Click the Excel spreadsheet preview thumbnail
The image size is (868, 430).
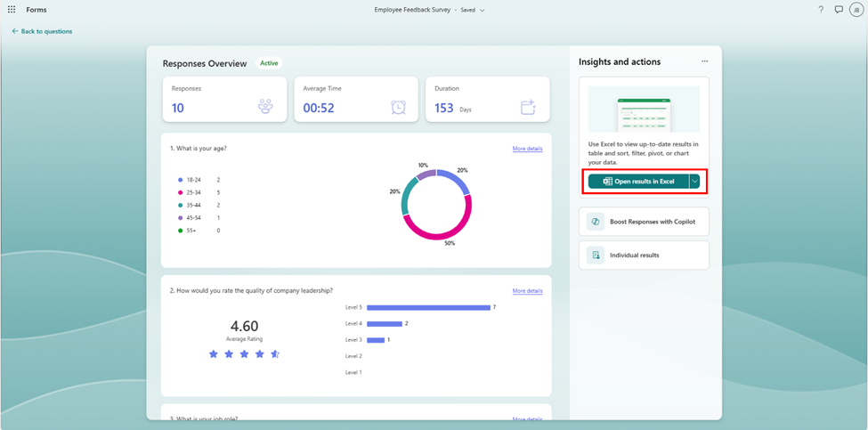(x=644, y=109)
